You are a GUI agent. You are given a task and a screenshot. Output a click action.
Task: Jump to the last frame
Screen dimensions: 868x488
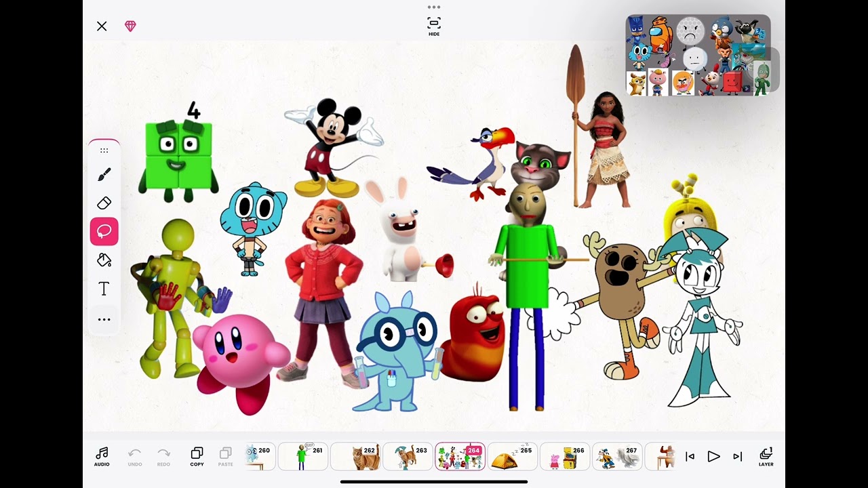[x=738, y=457]
